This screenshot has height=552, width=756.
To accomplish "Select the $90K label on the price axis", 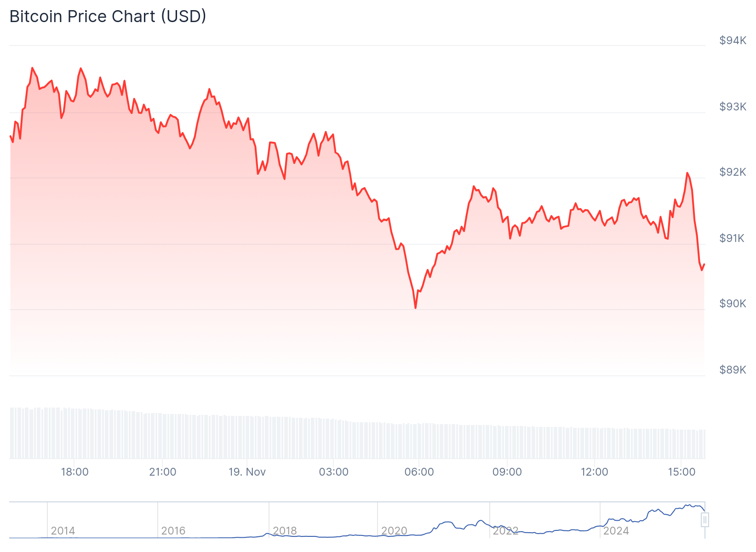I will click(x=733, y=304).
